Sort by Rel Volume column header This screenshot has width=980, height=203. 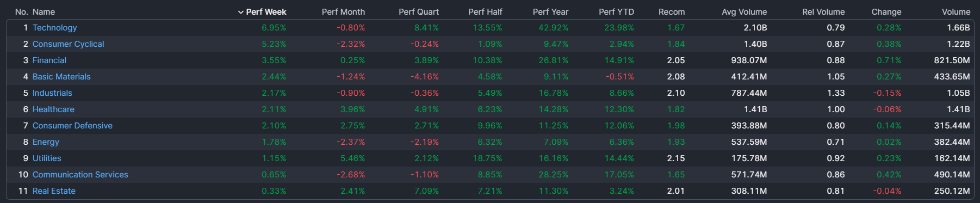[823, 12]
